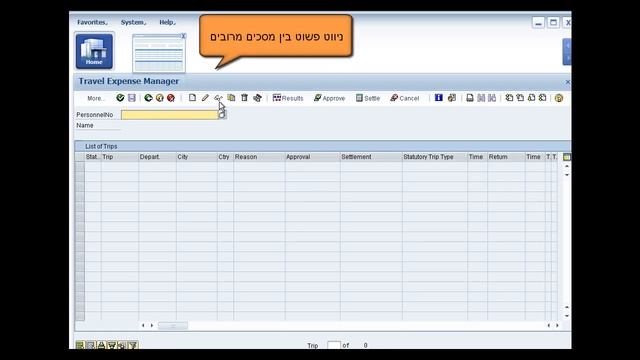The width and height of the screenshot is (640, 360).
Task: Open the Help menu
Action: [x=167, y=22]
